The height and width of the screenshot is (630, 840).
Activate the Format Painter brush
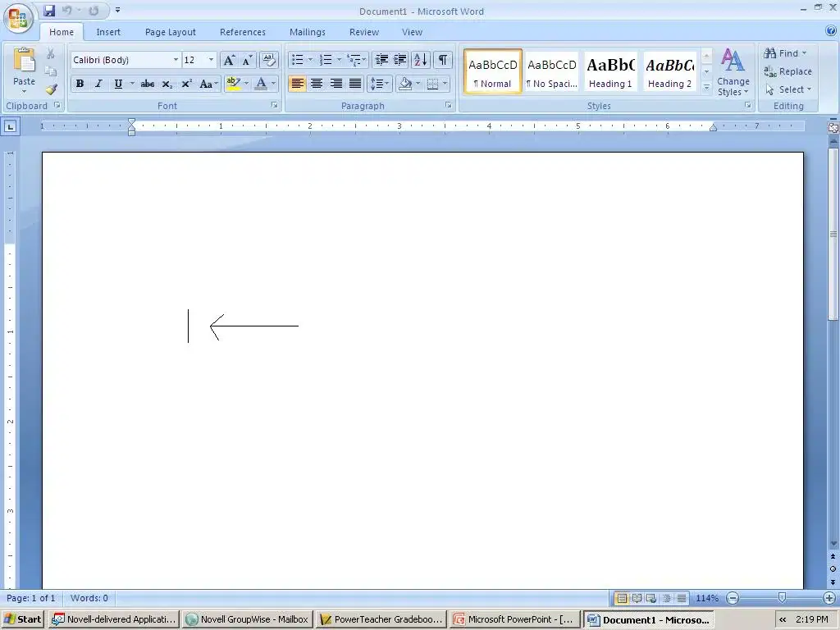[x=51, y=89]
